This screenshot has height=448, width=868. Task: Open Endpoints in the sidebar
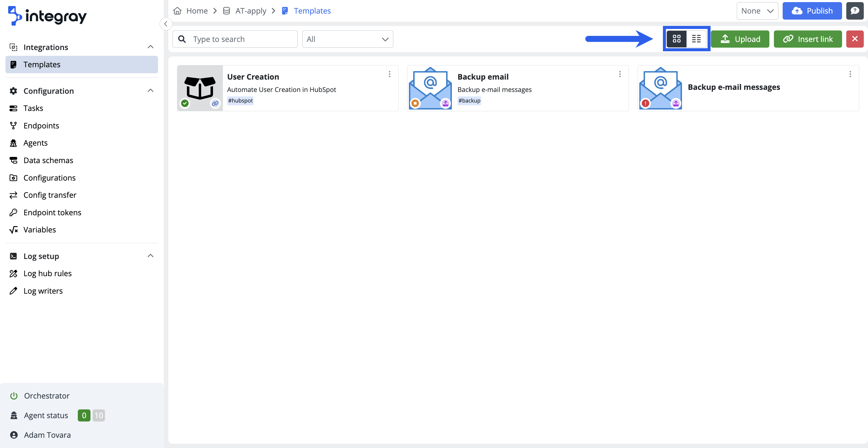tap(41, 126)
